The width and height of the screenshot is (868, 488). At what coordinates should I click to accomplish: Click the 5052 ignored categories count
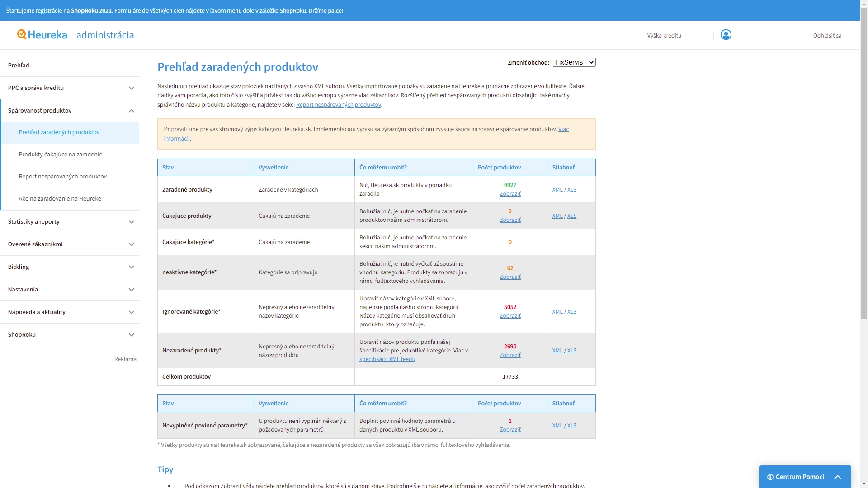510,307
